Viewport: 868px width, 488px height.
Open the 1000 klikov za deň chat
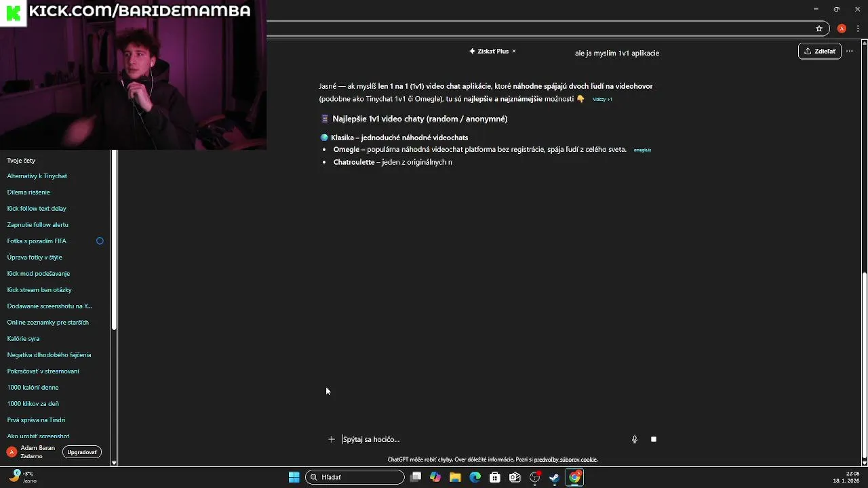(33, 404)
